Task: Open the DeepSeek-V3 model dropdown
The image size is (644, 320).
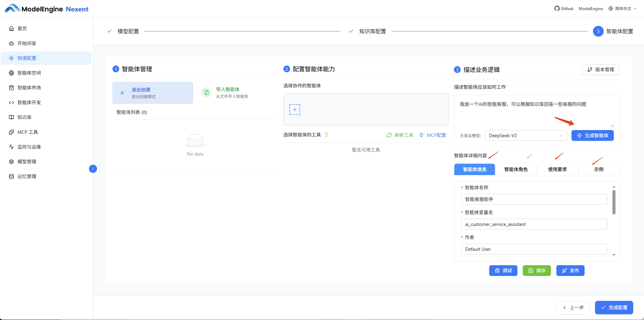Action: point(526,135)
